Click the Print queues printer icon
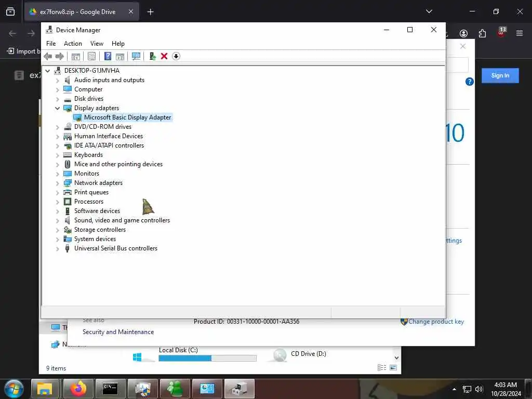Viewport: 532px width, 399px height. (68, 192)
